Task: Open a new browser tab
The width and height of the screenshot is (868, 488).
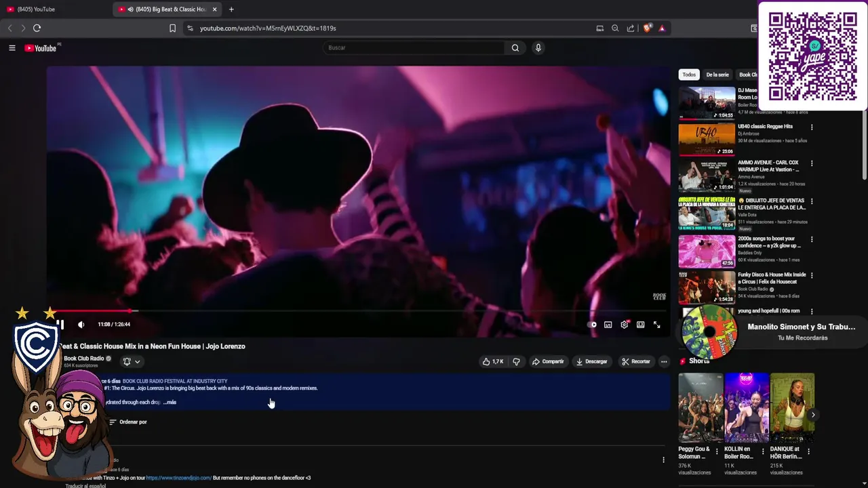Action: [x=231, y=9]
